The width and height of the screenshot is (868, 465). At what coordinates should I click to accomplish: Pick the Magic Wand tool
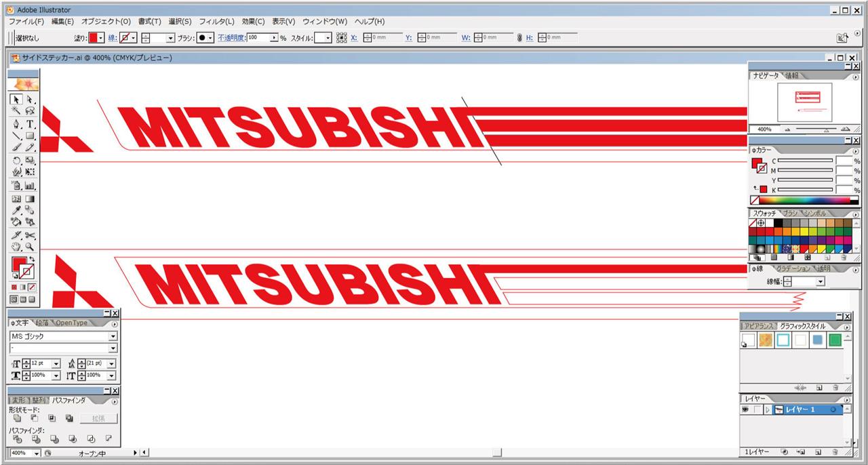click(x=17, y=111)
